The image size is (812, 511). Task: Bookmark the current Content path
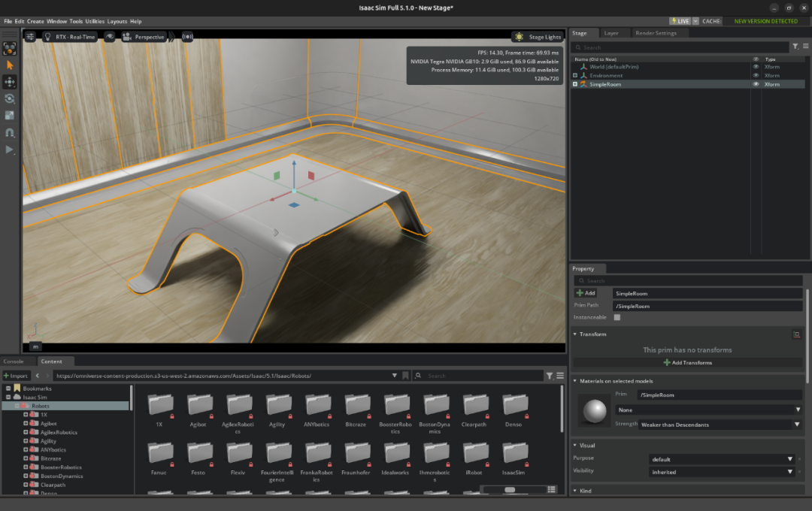point(405,376)
